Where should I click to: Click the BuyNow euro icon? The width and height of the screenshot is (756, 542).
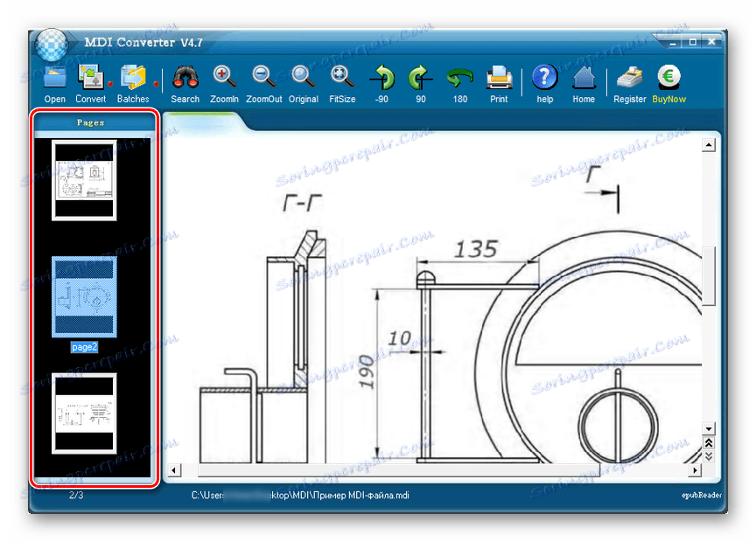point(668,77)
